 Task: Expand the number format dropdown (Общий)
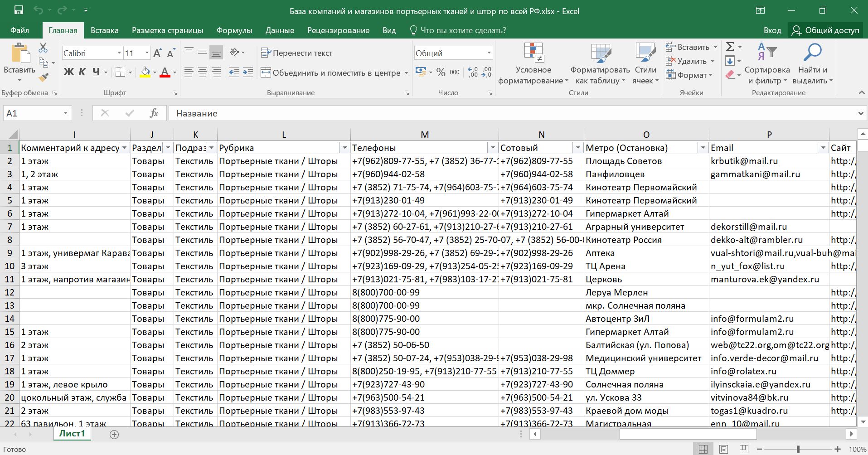[489, 53]
